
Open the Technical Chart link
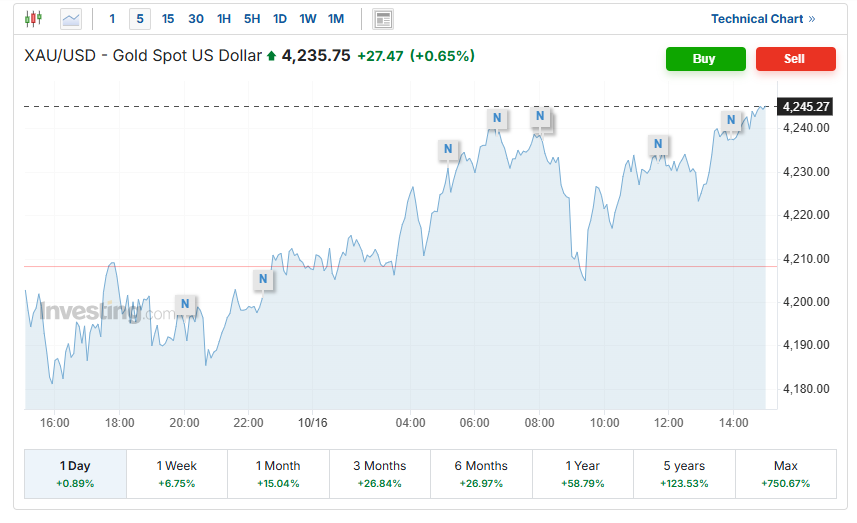pos(762,19)
